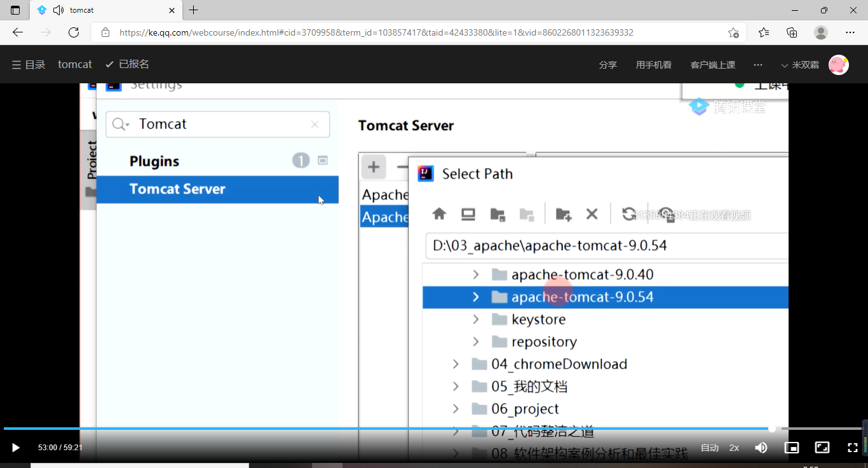Select the apache-tomcat-9.0.54 folder
Image resolution: width=868 pixels, height=468 pixels.
coord(606,297)
